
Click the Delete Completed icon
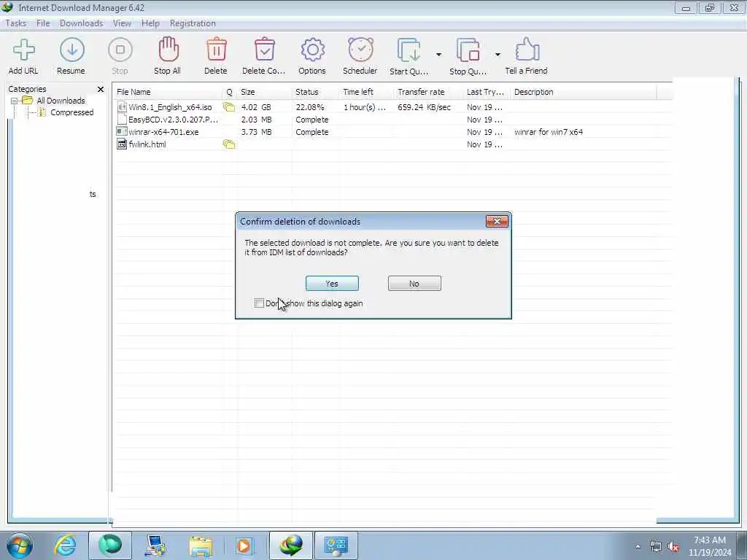point(264,50)
